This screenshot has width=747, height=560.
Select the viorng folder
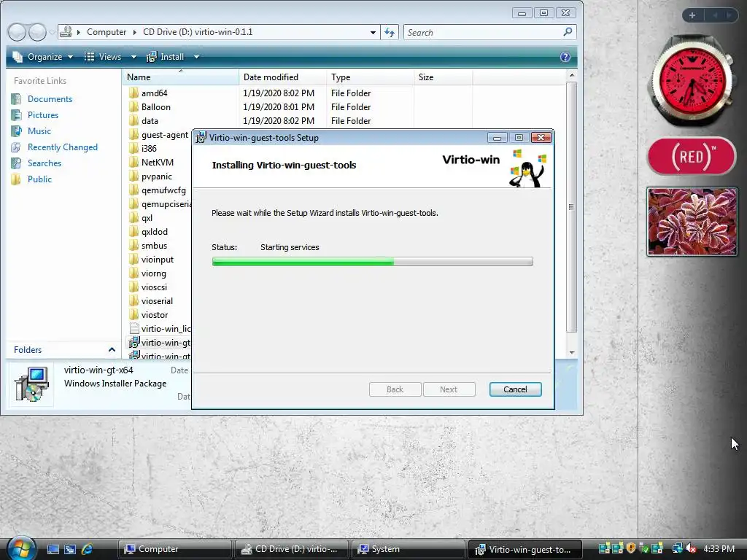[147, 273]
